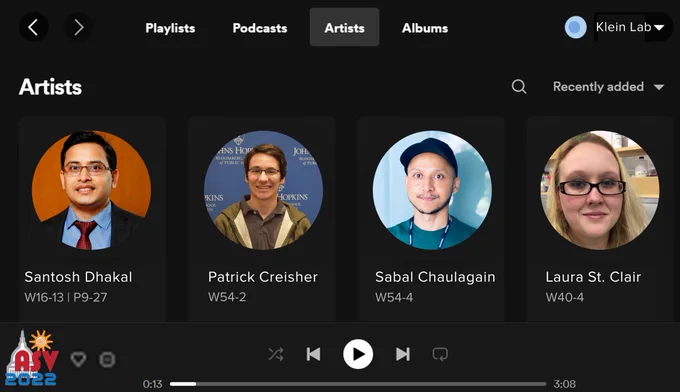Toggle repeat playback
This screenshot has height=392, width=680.
point(440,354)
